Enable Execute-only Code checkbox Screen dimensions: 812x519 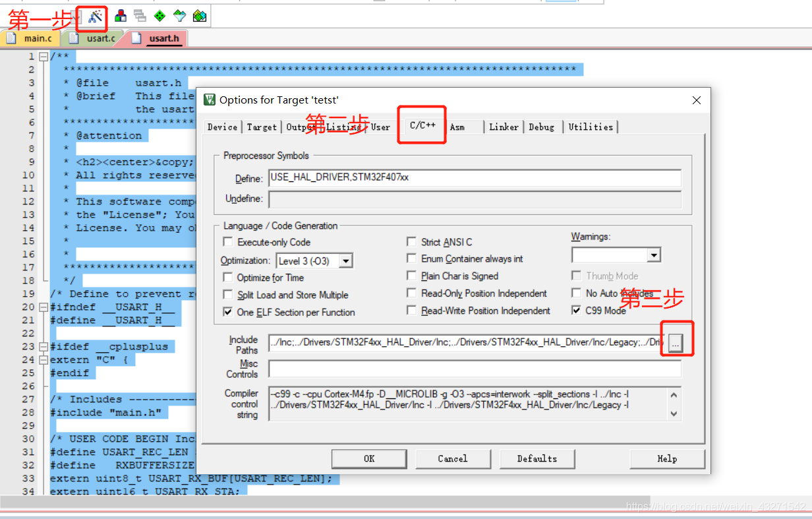[x=228, y=242]
